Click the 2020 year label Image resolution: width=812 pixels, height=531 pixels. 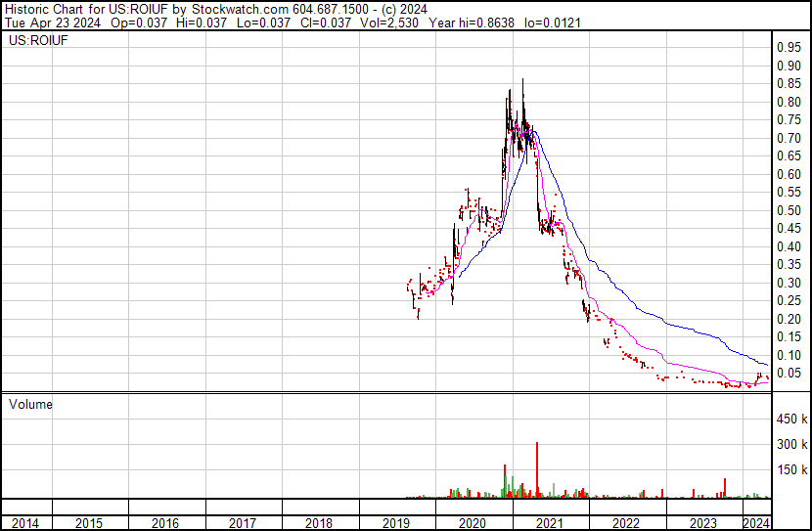[x=473, y=523]
